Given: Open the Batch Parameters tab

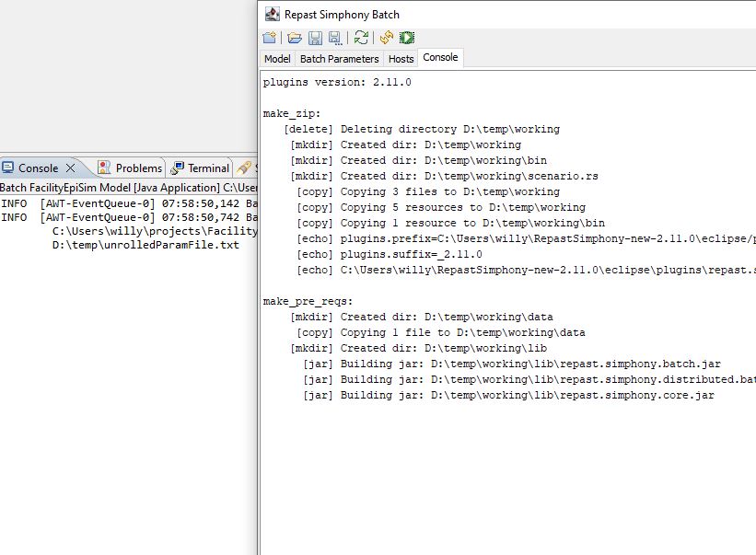Looking at the screenshot, I should (x=339, y=58).
